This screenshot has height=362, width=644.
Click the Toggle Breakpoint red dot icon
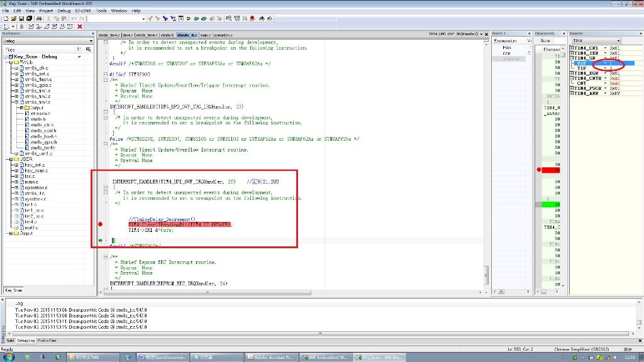(x=253, y=18)
